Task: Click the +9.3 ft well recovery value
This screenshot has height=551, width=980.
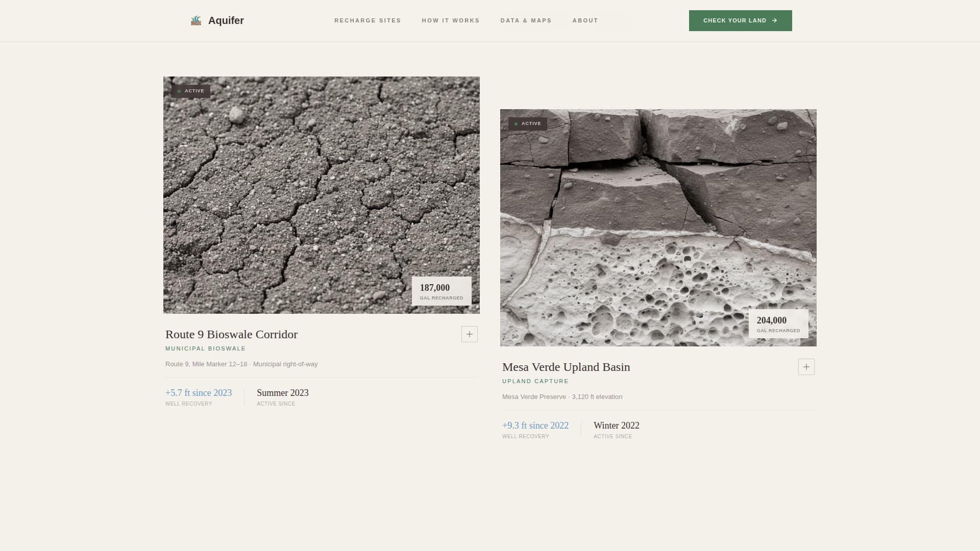Action: coord(535,425)
